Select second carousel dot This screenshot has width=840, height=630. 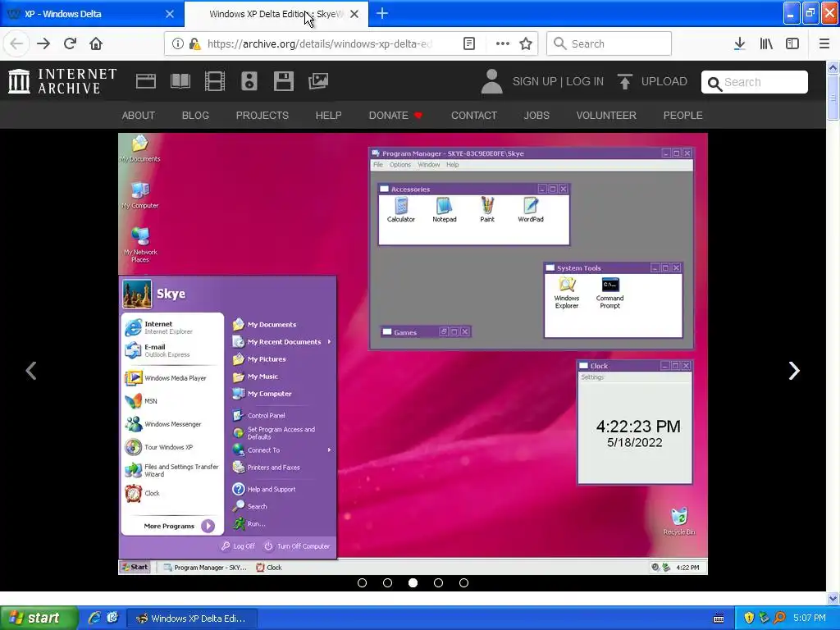387,583
